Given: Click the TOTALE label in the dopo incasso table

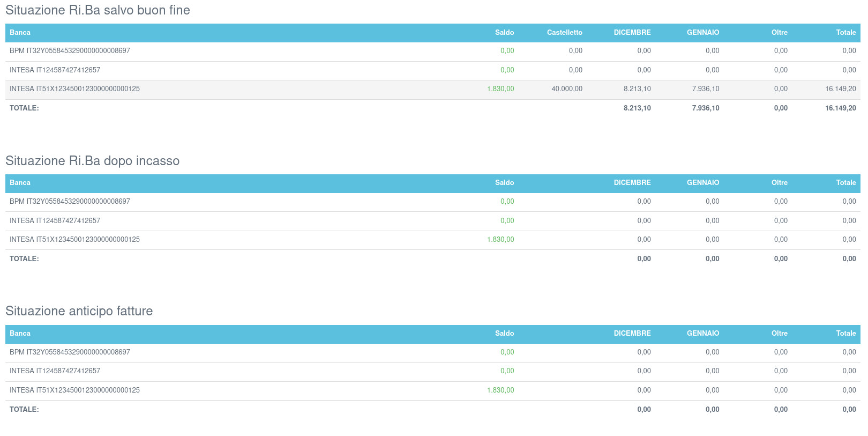Looking at the screenshot, I should click(24, 259).
